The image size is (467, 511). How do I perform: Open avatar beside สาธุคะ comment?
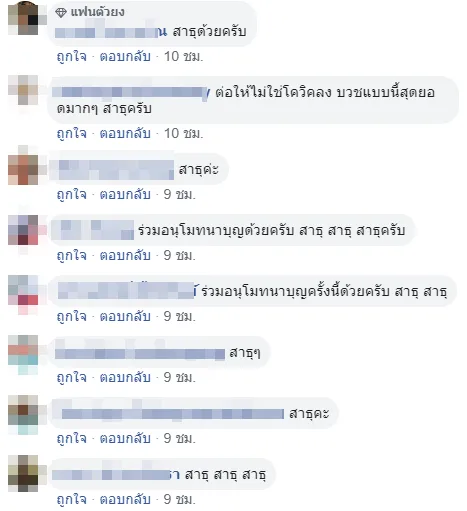23,415
